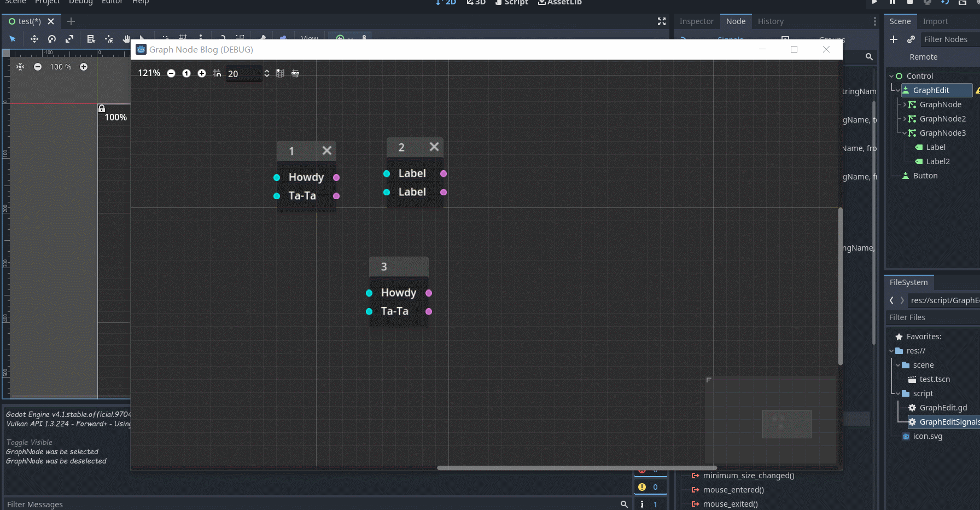Select the Move tool in the 2D toolbar
This screenshot has width=980, height=510.
(x=34, y=39)
